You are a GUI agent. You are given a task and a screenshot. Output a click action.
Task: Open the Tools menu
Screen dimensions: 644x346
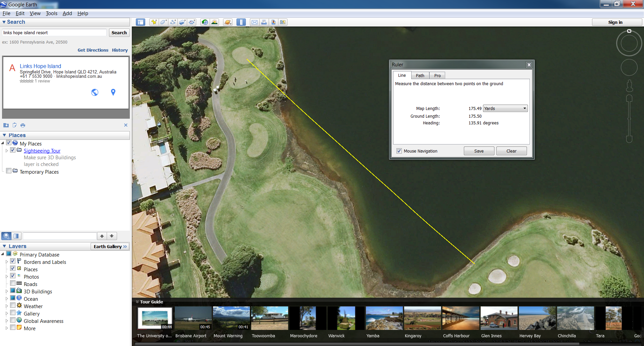click(x=51, y=13)
